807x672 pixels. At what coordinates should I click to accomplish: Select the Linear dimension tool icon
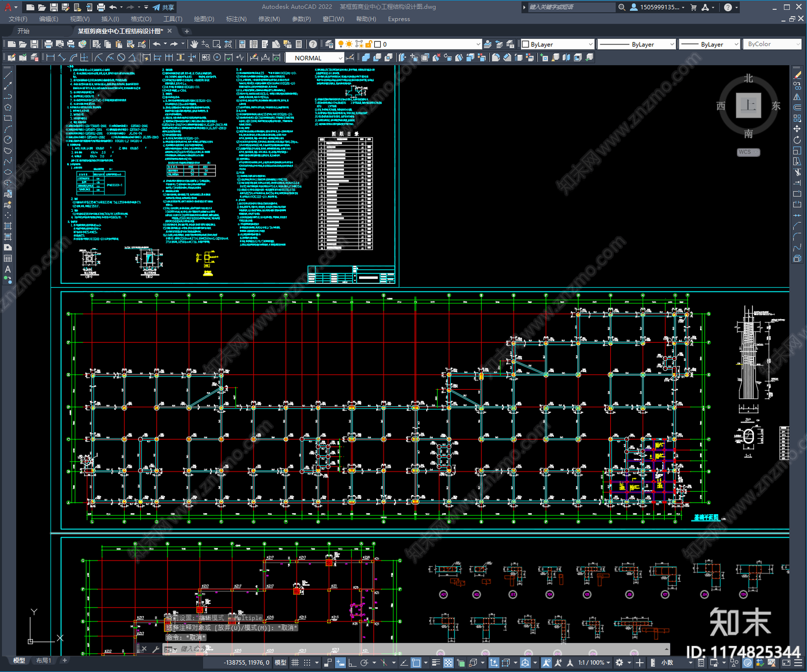coord(50,57)
